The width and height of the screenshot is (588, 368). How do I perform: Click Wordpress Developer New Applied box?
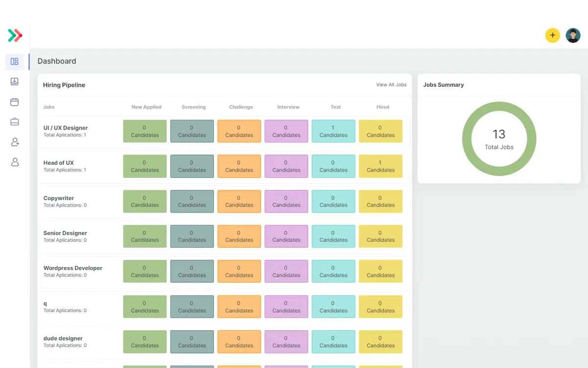point(145,271)
